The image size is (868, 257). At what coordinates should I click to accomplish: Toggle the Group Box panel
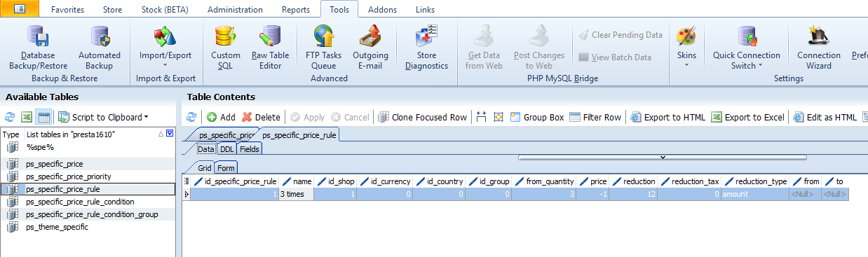(537, 118)
